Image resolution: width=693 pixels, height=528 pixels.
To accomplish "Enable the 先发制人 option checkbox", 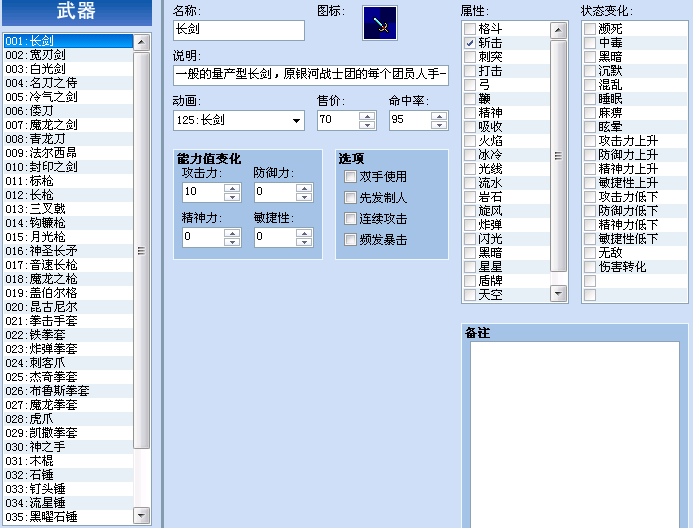I will pyautogui.click(x=350, y=198).
